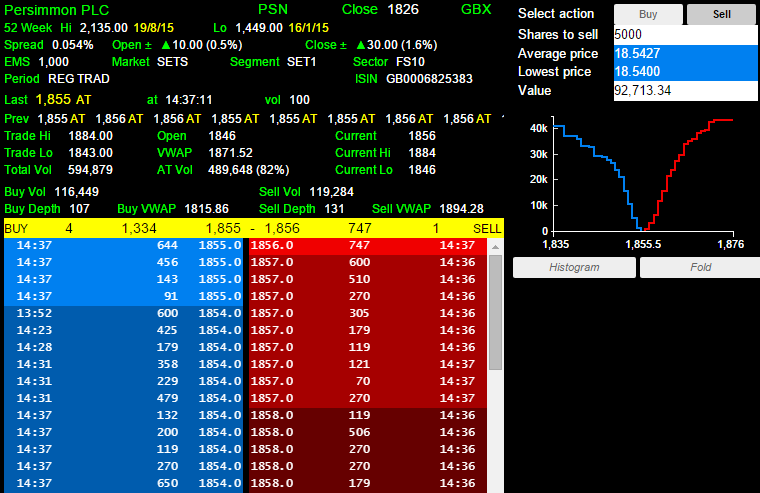This screenshot has height=493, width=760.
Task: Select the Average price value 18.5427
Action: [x=685, y=53]
